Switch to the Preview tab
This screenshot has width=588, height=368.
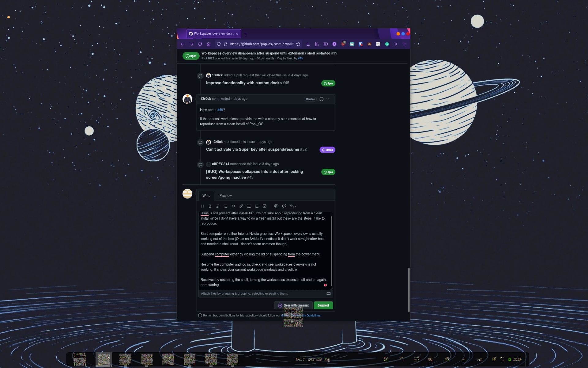[225, 195]
